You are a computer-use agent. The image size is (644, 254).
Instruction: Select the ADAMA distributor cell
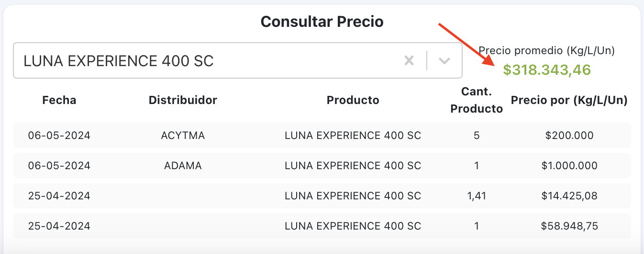tap(183, 166)
